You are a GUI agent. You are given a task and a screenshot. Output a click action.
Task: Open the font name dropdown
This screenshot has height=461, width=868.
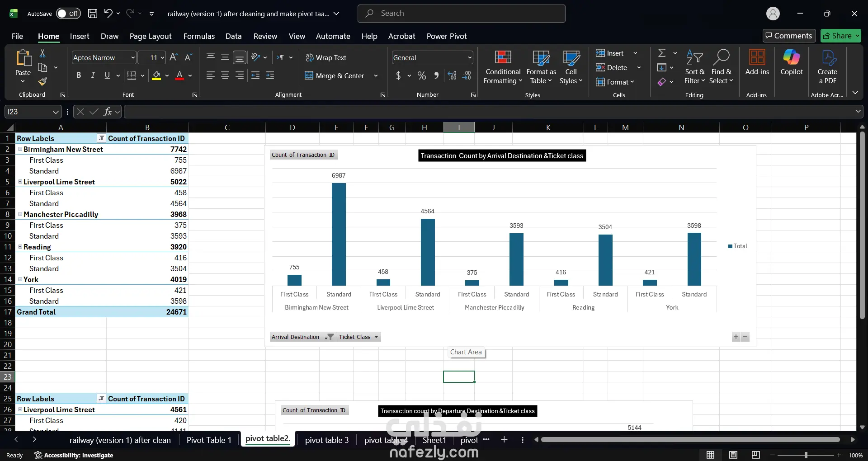[133, 58]
